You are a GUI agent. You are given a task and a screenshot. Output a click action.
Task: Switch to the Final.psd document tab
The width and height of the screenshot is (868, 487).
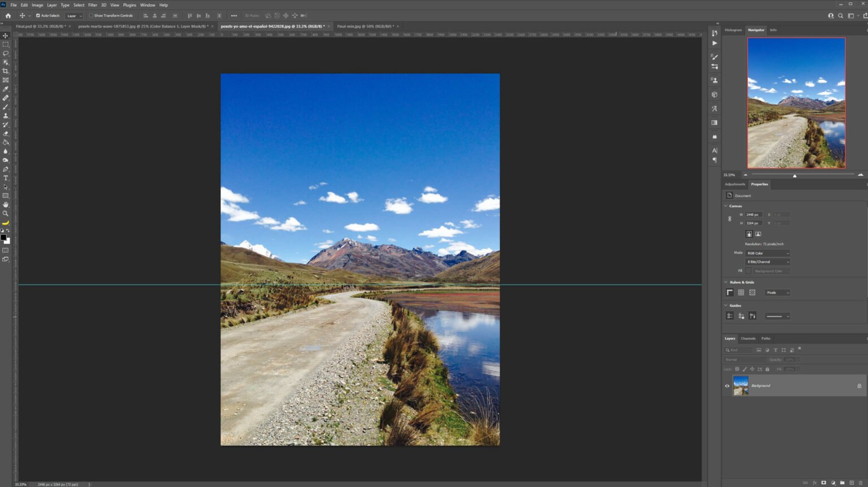(x=40, y=27)
